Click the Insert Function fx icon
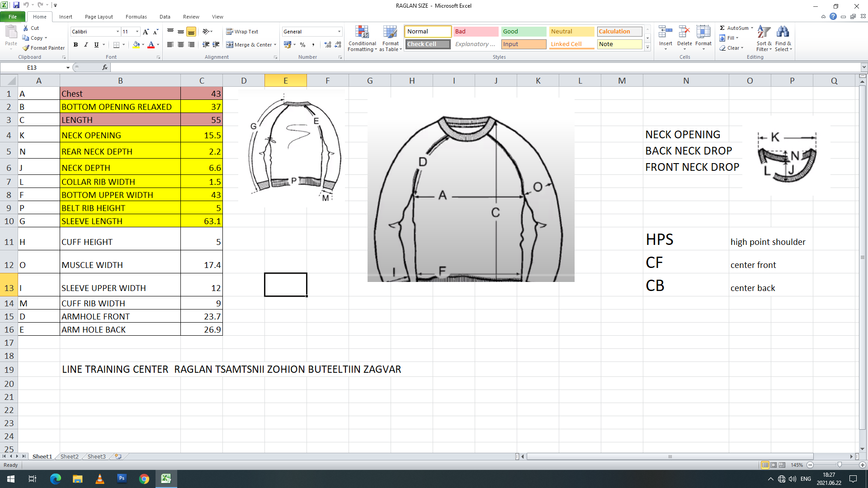 [x=105, y=67]
